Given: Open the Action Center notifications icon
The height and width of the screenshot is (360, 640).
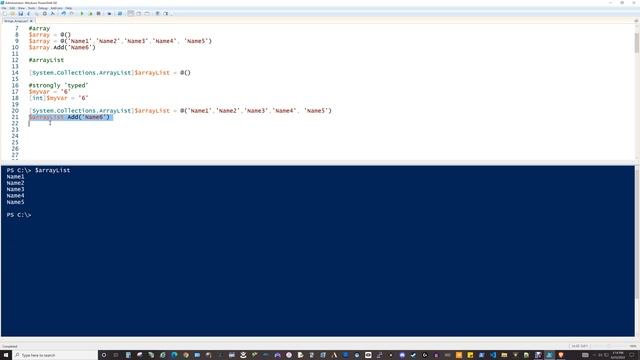Looking at the screenshot, I should (633, 355).
